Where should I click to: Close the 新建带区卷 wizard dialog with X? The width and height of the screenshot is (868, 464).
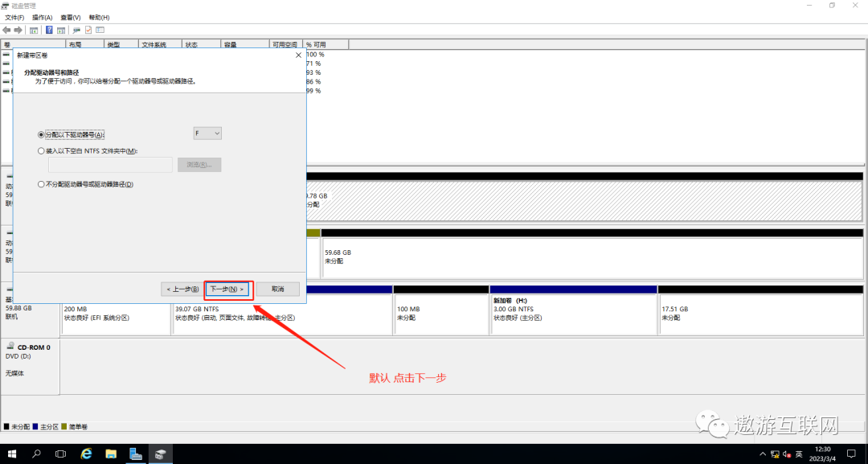[298, 55]
